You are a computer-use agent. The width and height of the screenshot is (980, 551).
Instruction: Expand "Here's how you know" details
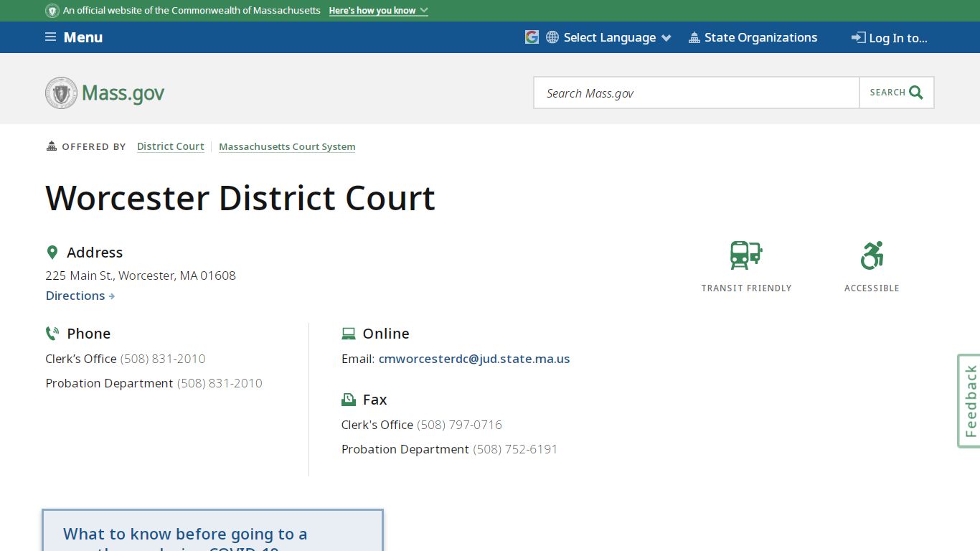[378, 11]
